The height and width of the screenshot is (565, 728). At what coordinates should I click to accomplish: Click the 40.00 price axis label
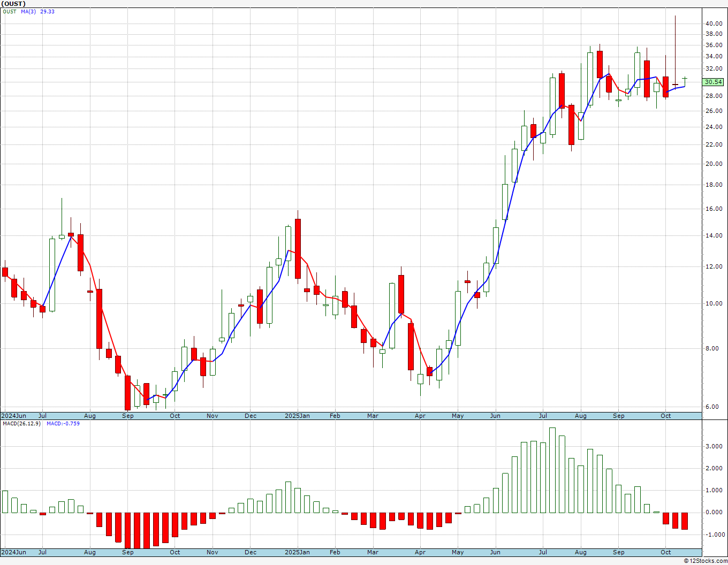714,24
